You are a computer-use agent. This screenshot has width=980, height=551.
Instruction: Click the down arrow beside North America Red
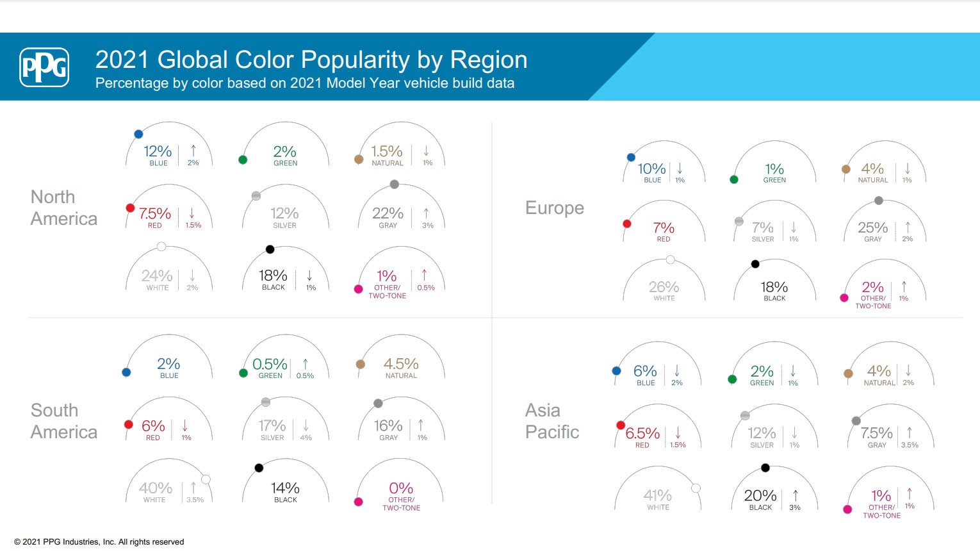click(x=192, y=213)
